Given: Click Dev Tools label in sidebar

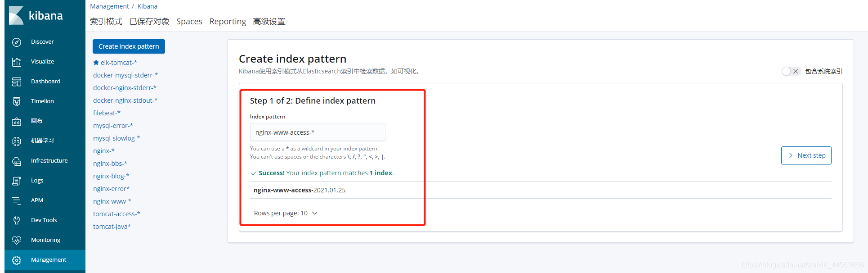Looking at the screenshot, I should click(x=44, y=220).
